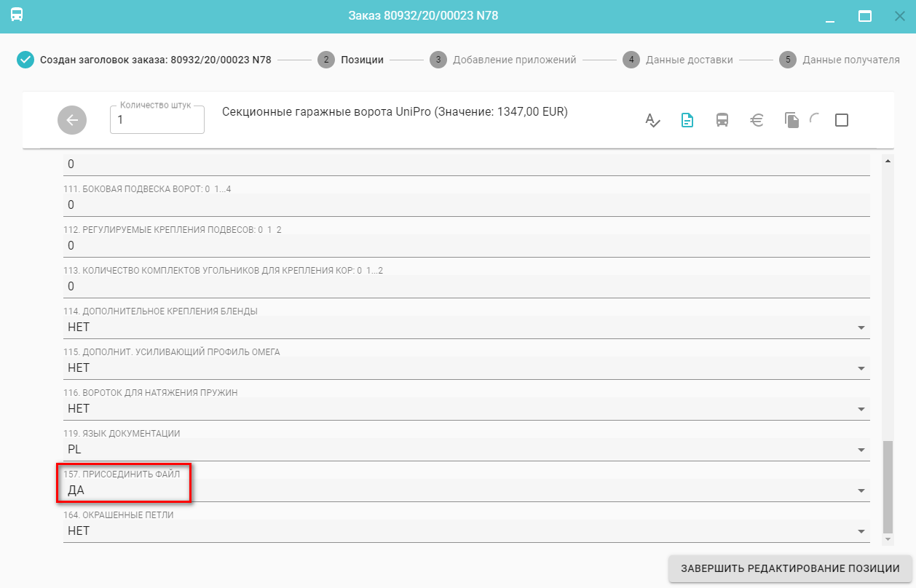Click the spellcheck validation icon

click(x=653, y=120)
